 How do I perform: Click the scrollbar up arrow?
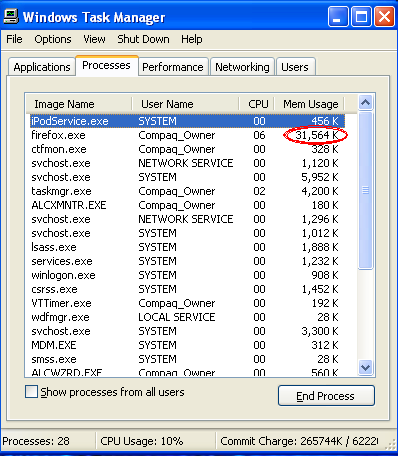[366, 103]
